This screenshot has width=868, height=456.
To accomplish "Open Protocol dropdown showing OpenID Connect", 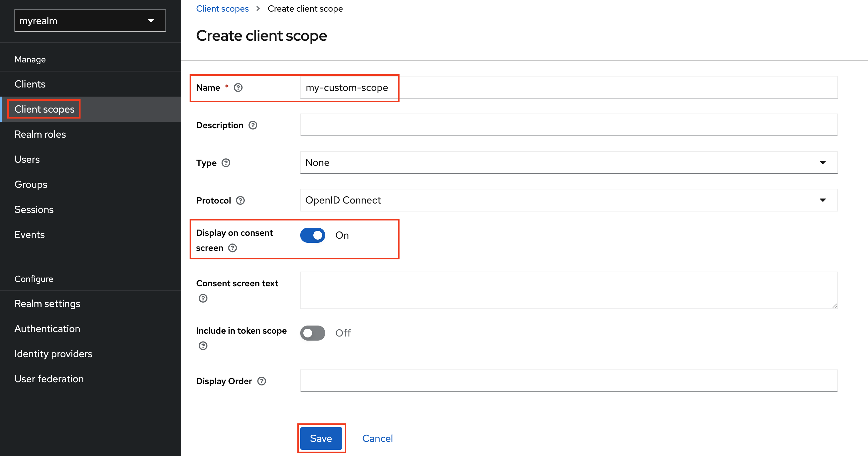I will point(568,200).
